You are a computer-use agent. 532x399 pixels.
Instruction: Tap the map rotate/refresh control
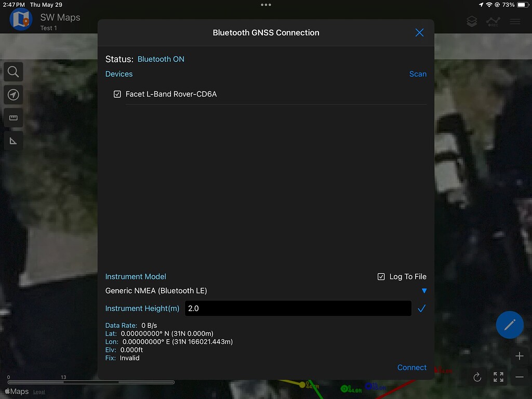coord(477,377)
